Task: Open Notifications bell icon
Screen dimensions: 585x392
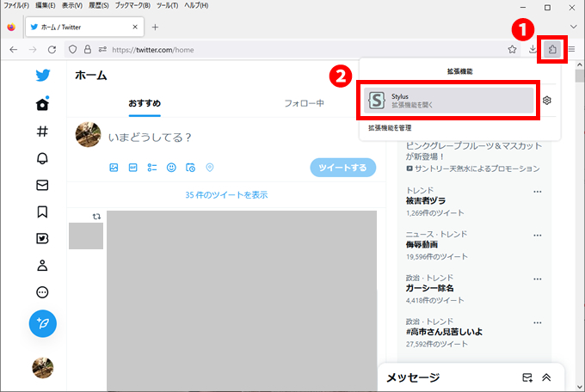Action: tap(42, 158)
